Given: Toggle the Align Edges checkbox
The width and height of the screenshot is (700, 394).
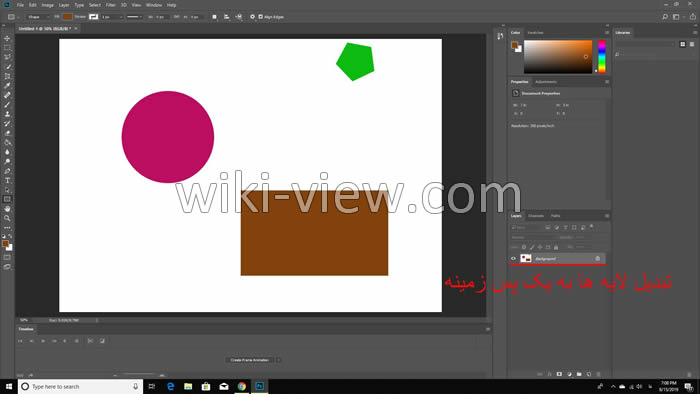Looking at the screenshot, I should (x=261, y=17).
